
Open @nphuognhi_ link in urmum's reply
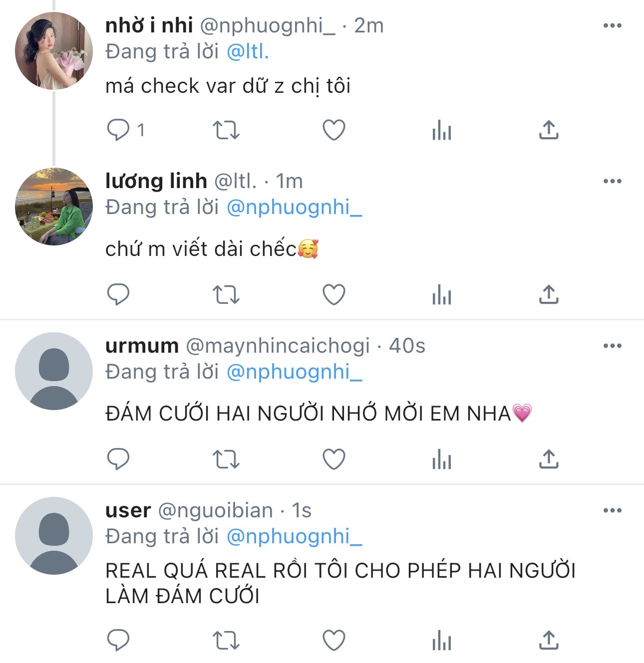[295, 372]
